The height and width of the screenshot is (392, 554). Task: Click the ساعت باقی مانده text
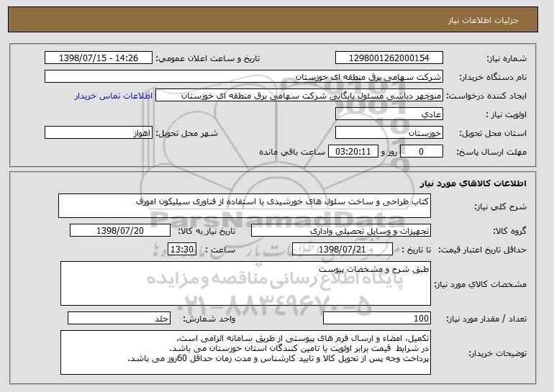[292, 152]
